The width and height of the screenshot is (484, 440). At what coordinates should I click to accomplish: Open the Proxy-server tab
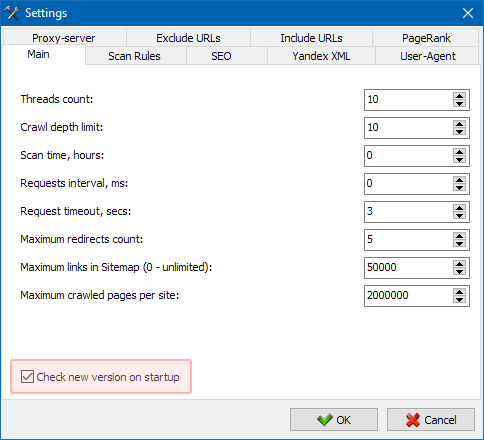tap(64, 38)
